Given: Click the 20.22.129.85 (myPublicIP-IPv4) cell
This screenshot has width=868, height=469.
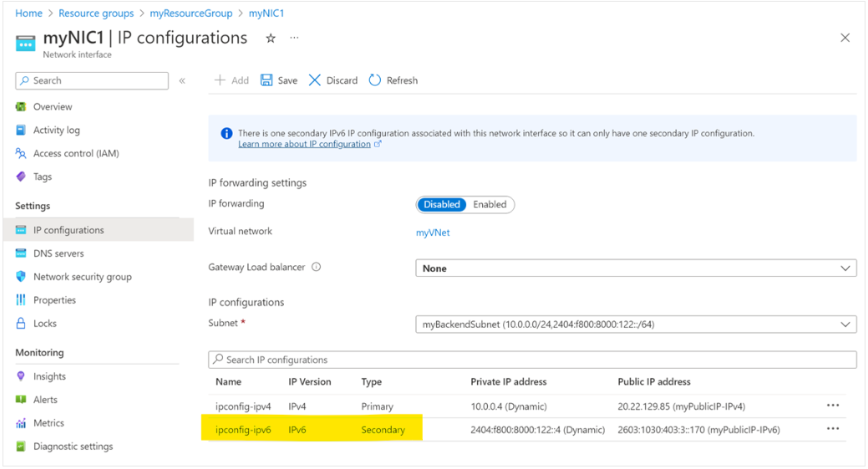Looking at the screenshot, I should (x=681, y=406).
